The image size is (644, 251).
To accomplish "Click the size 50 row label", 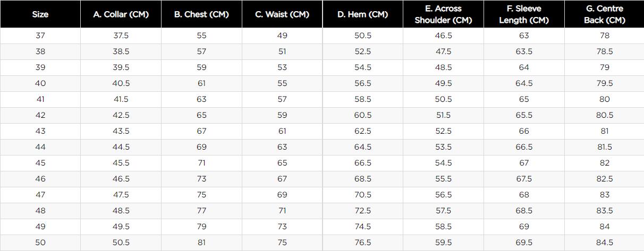I will [x=40, y=243].
